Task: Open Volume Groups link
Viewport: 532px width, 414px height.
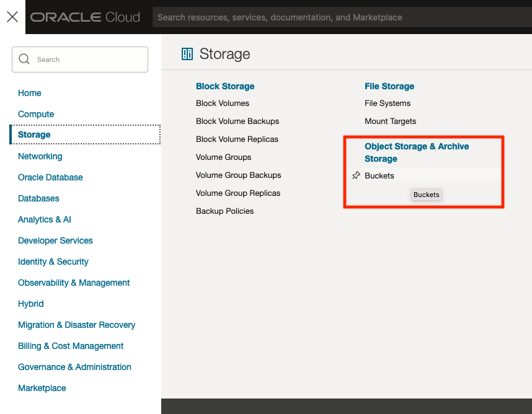Action: coord(223,157)
